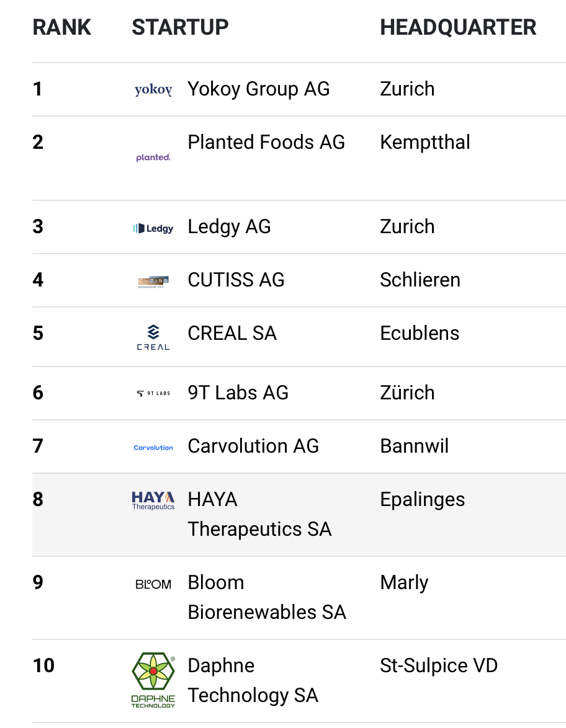
Task: Click the HAYA Therapeutics logo
Action: pos(153,500)
